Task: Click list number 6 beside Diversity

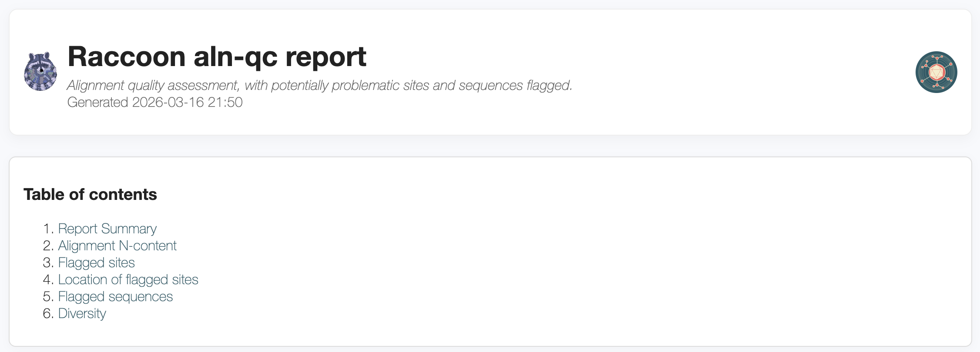Action: tap(48, 313)
